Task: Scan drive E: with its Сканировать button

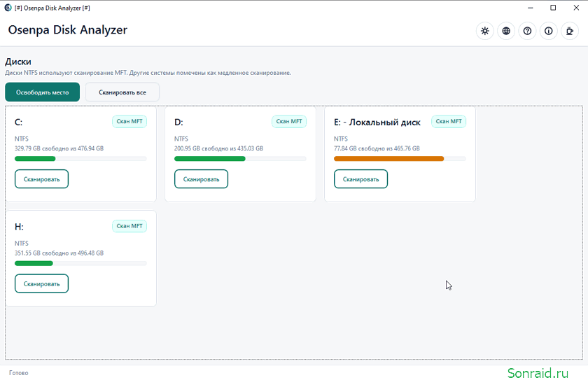Action: point(360,179)
